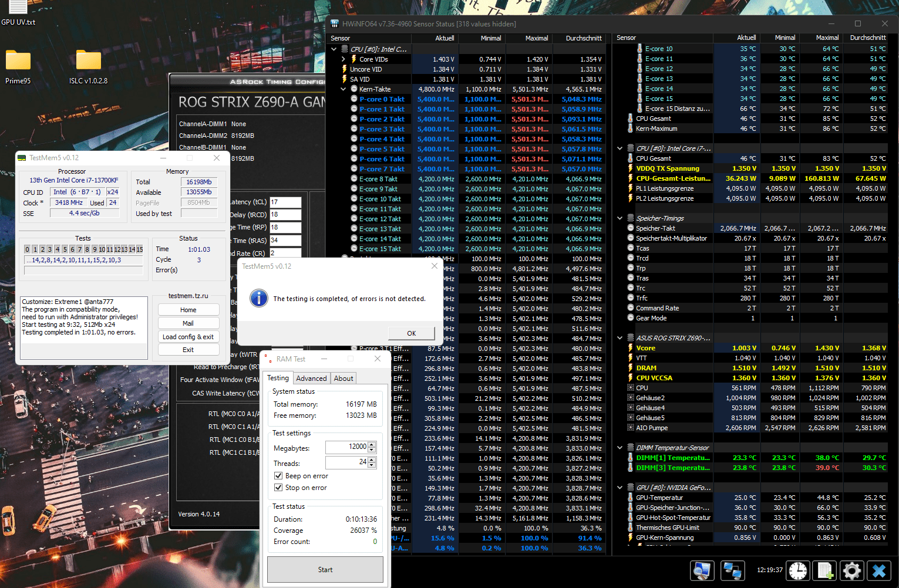Open the HWiNFO sensor summary monitor icon
899x588 pixels.
702,570
